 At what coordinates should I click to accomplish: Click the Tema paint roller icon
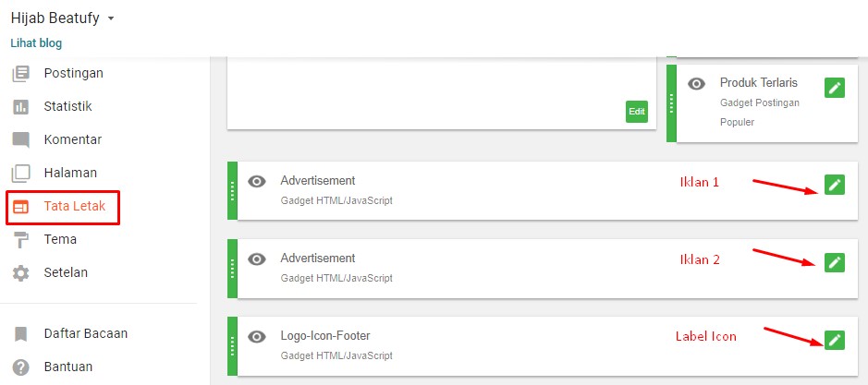pyautogui.click(x=20, y=240)
